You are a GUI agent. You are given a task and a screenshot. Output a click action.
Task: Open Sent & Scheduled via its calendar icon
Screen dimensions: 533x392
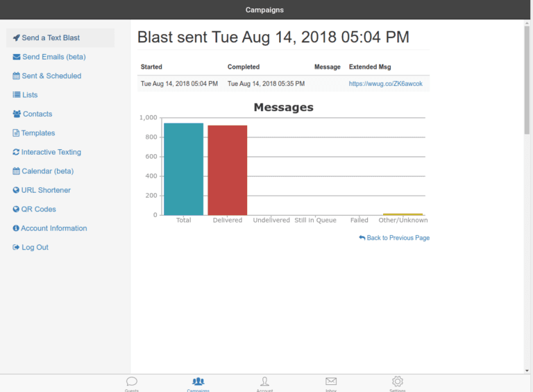coord(16,76)
